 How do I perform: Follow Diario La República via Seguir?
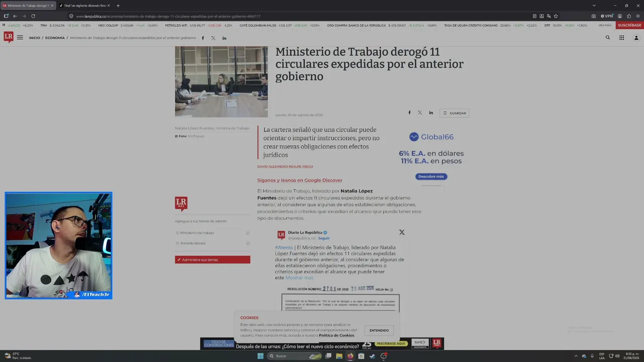pos(324,238)
